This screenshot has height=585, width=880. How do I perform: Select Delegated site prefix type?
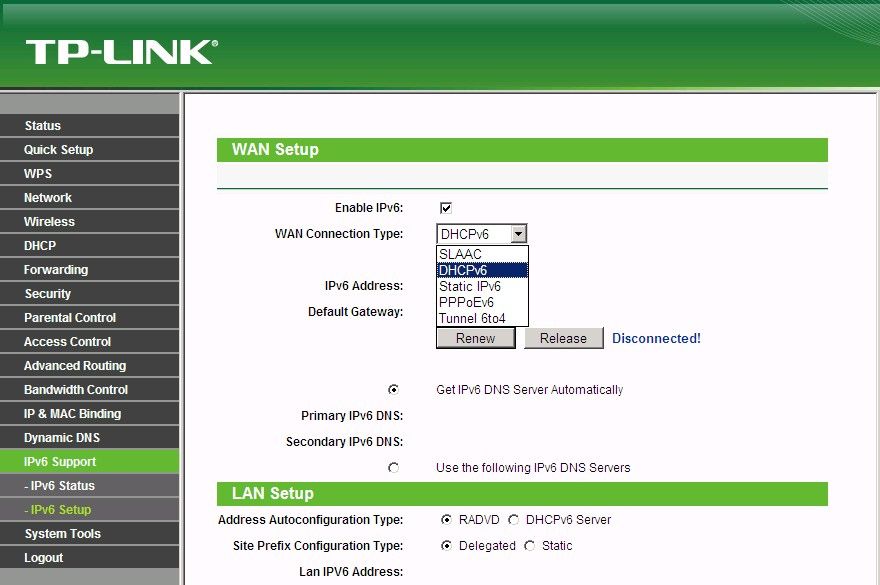click(446, 546)
